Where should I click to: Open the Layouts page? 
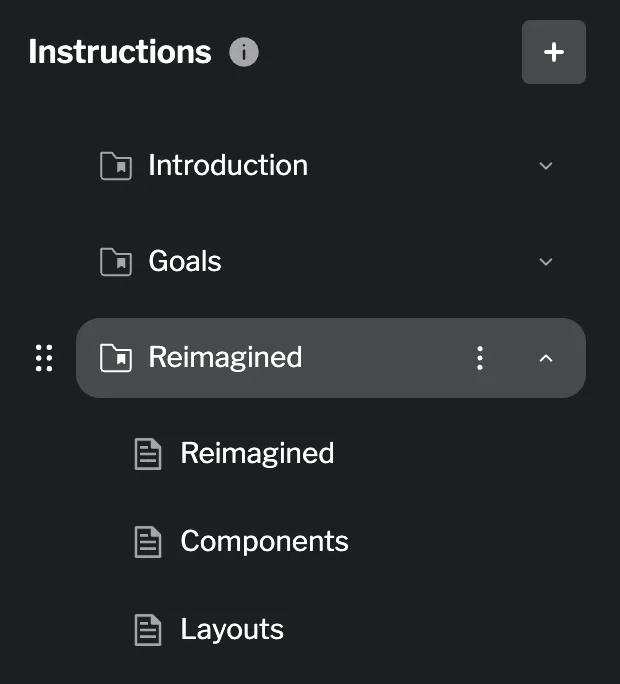tap(232, 629)
